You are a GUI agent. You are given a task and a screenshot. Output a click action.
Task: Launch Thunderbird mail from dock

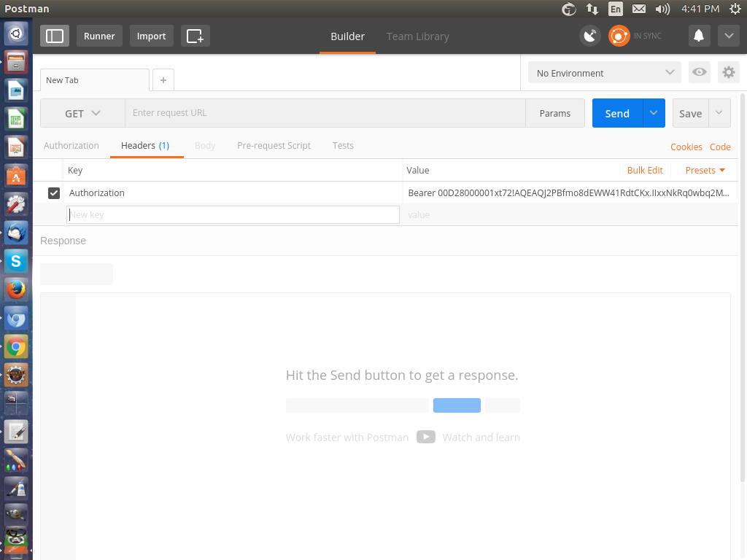point(16,233)
